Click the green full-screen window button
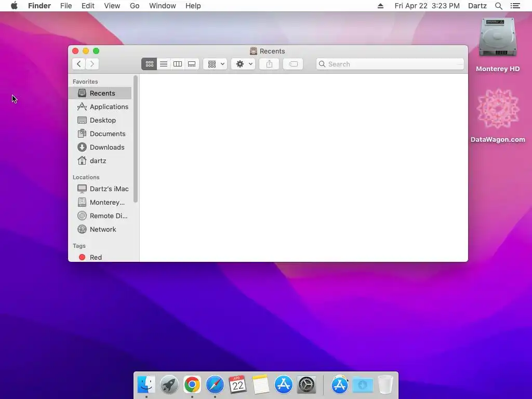This screenshot has height=399, width=532. [96, 51]
